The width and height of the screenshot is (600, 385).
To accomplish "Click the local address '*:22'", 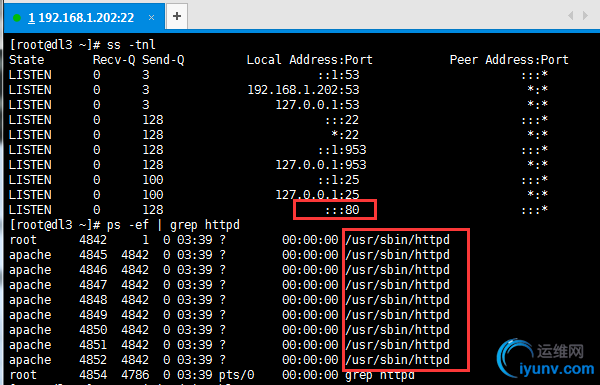I will 346,135.
